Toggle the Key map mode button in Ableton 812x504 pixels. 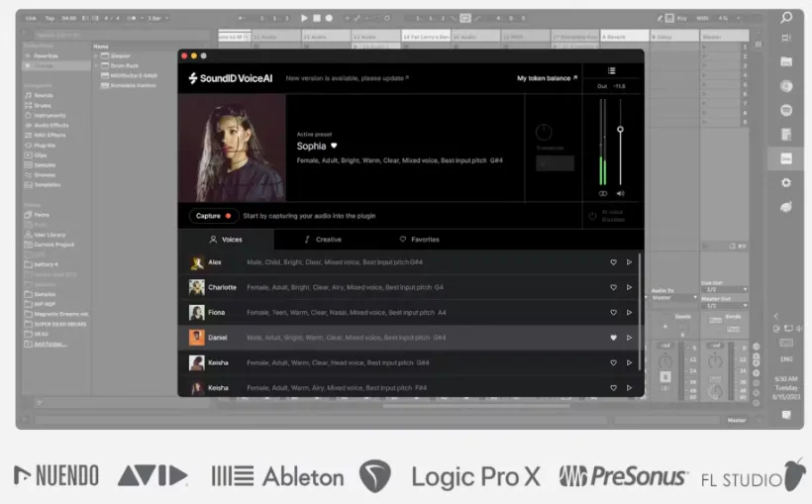(682, 18)
